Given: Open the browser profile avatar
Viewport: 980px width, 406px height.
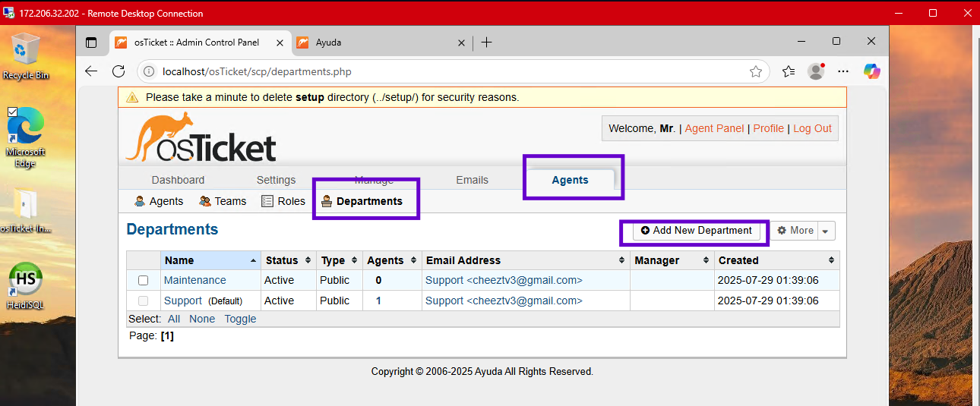Looking at the screenshot, I should click(816, 71).
